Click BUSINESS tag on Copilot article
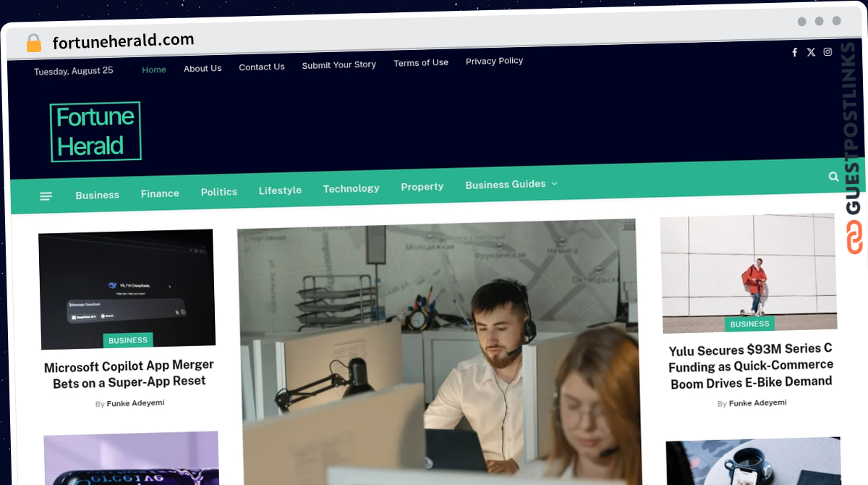 (128, 340)
